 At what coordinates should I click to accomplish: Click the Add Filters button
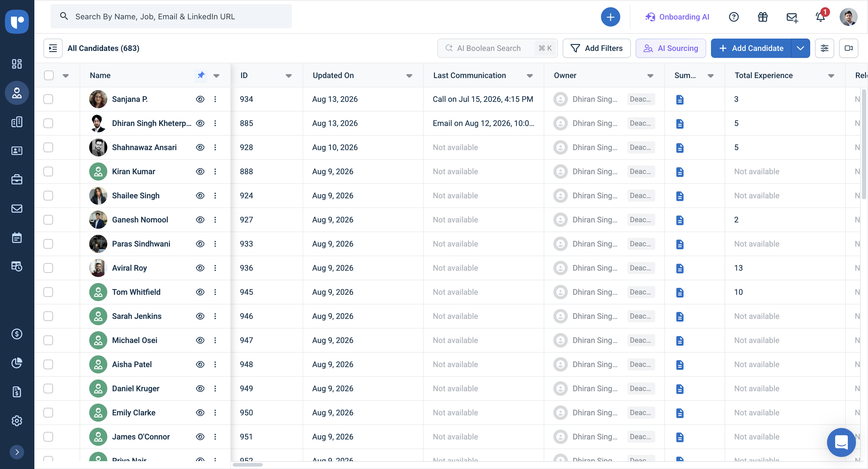pos(596,48)
